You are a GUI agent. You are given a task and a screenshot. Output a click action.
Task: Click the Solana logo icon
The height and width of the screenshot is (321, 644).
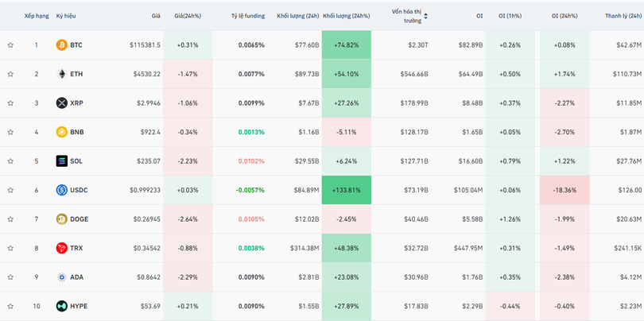(x=61, y=160)
